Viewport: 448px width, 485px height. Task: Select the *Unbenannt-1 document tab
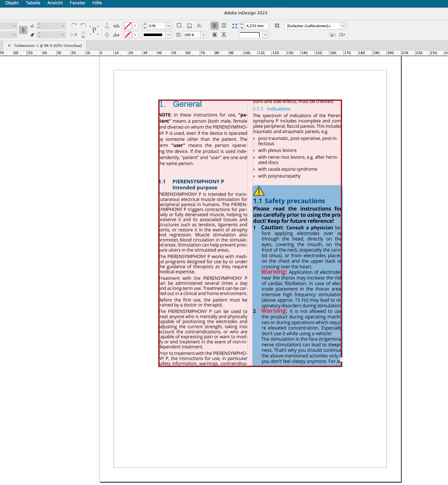tap(48, 45)
